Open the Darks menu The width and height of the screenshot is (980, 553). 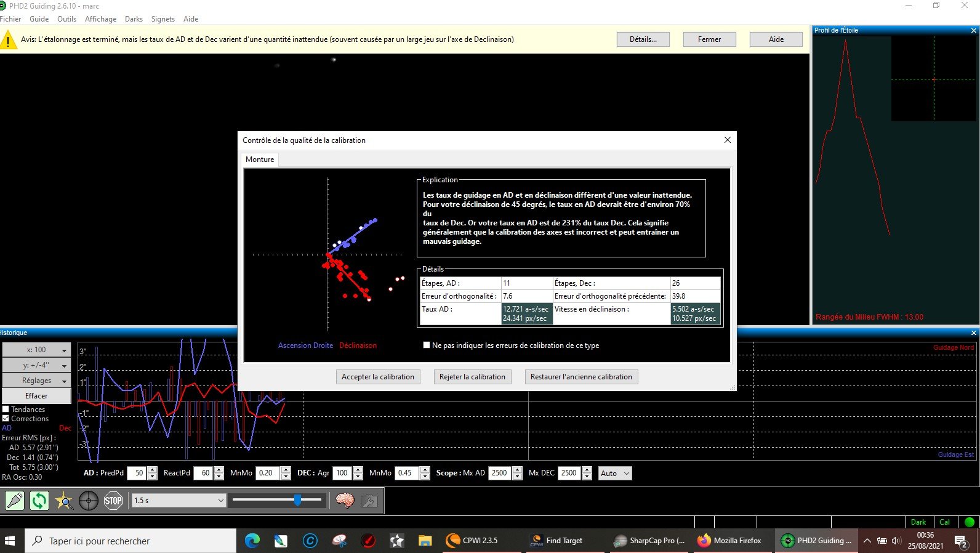(x=134, y=19)
